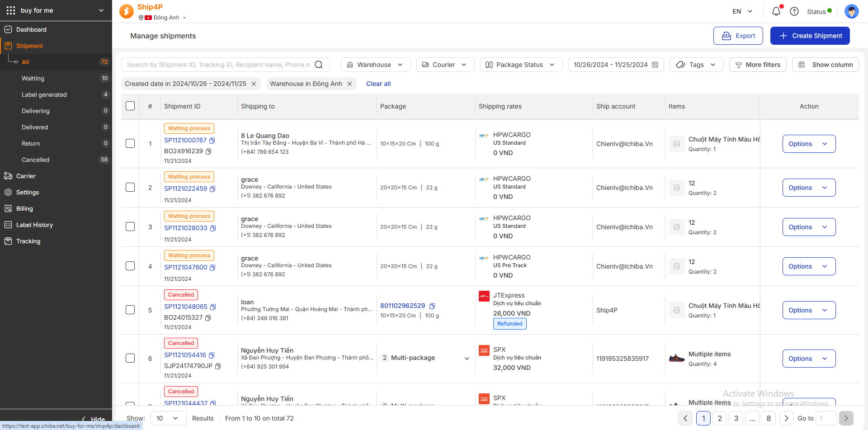This screenshot has height=430, width=868.
Task: Remove the Warehouse in Đông Anh filter
Action: [349, 84]
